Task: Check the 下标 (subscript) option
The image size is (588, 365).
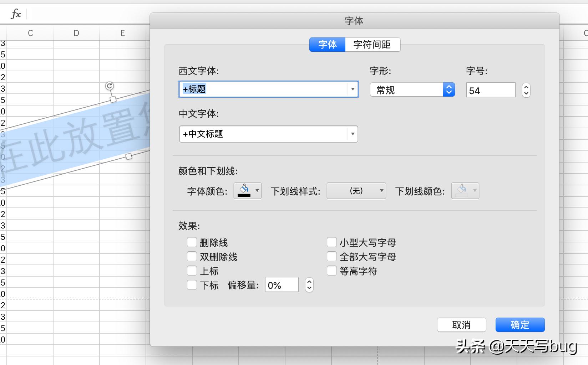Action: (x=192, y=285)
